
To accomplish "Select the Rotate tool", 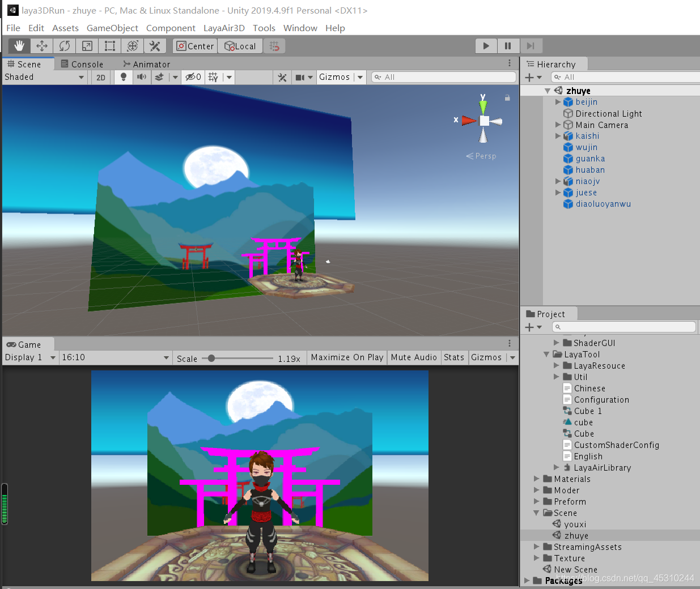I will click(64, 46).
